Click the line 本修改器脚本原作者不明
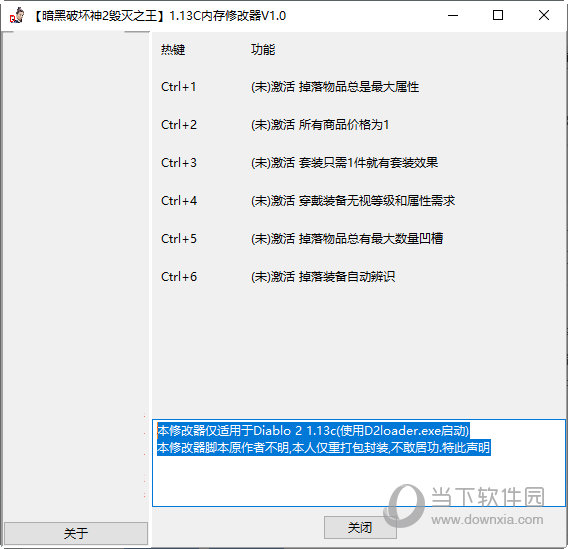 click(x=324, y=448)
